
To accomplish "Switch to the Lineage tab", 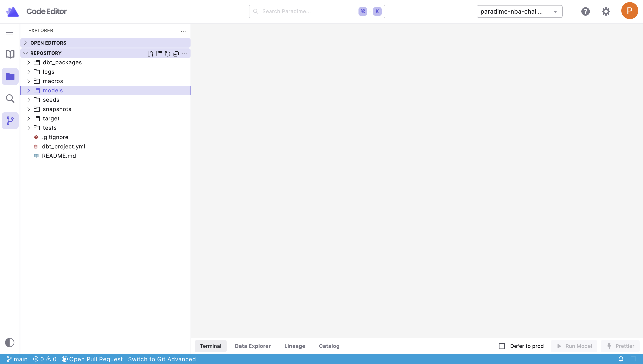I will pyautogui.click(x=294, y=346).
